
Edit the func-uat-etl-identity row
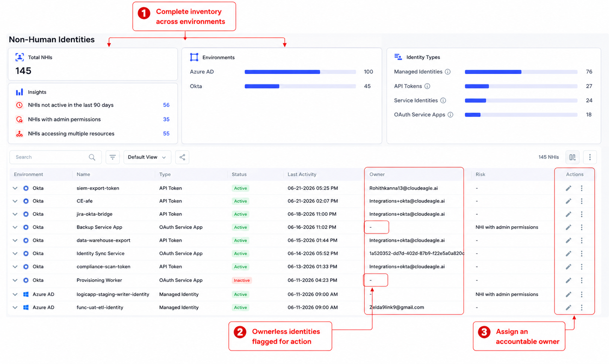point(568,308)
